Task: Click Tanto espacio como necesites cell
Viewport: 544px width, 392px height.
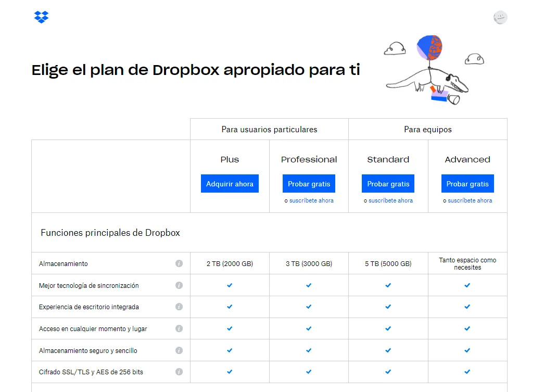Action: (467, 263)
